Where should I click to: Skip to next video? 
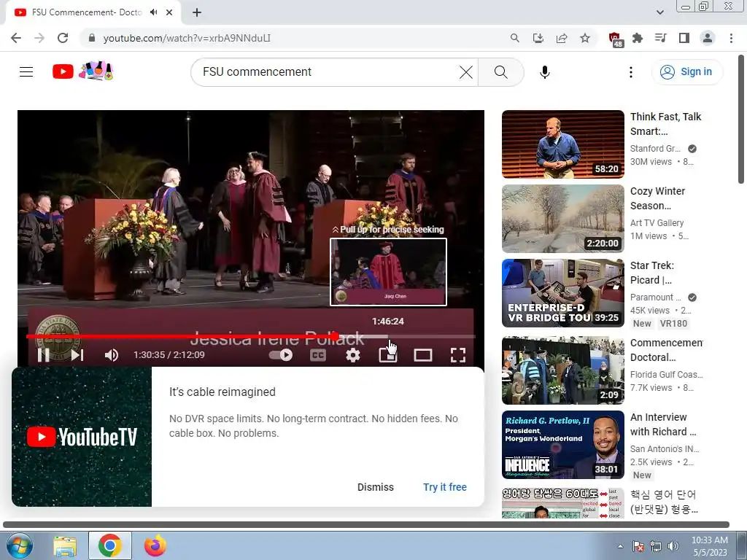coord(77,355)
